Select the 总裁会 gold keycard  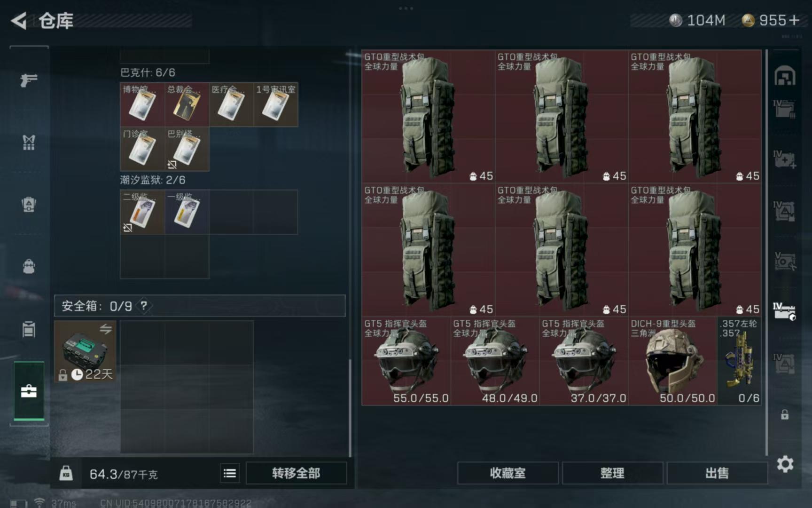click(x=187, y=104)
